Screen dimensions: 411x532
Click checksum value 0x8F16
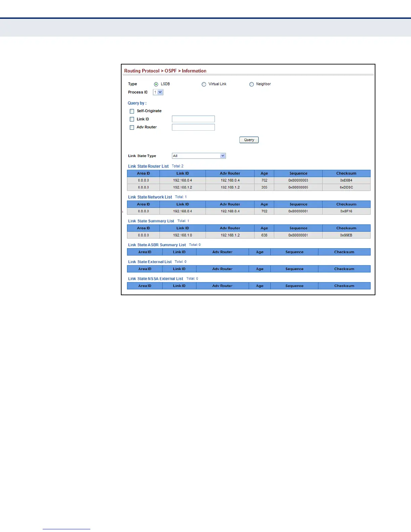(346, 211)
